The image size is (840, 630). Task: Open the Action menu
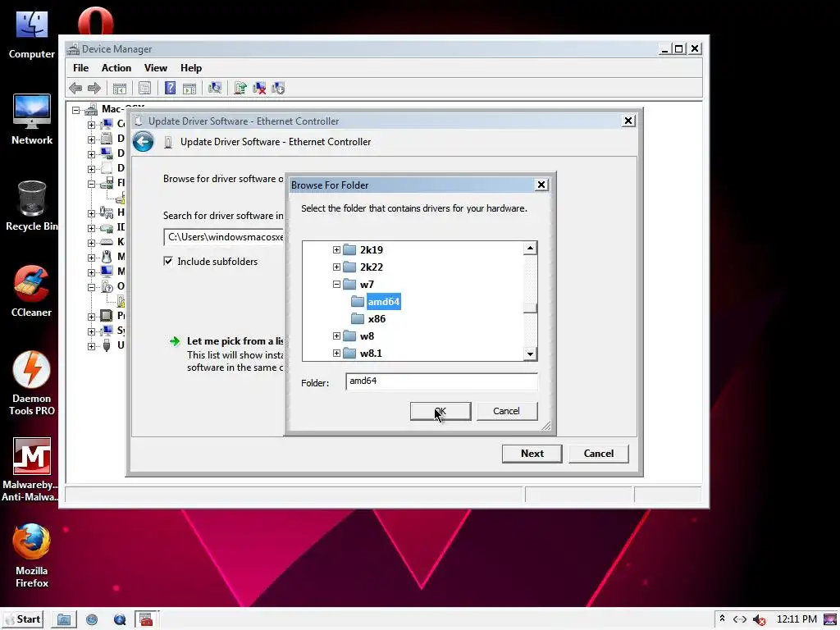116,68
